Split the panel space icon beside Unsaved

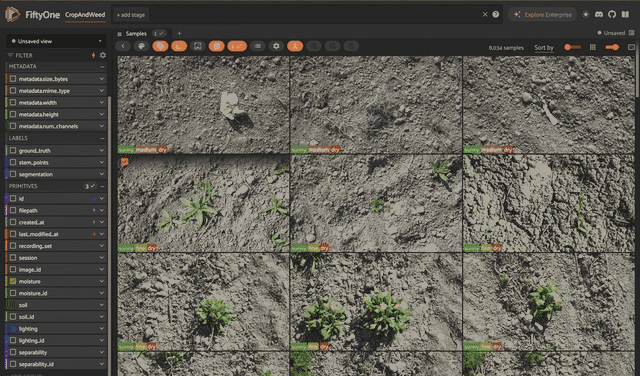pos(632,33)
